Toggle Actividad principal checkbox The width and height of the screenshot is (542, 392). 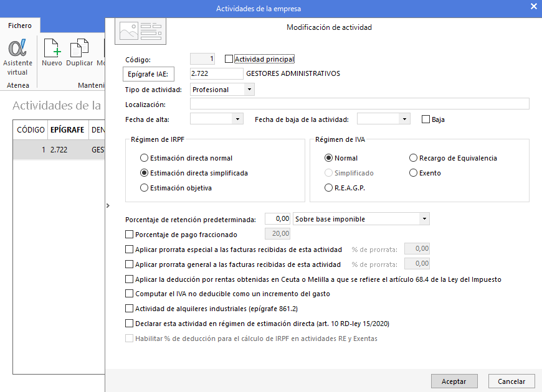[229, 59]
